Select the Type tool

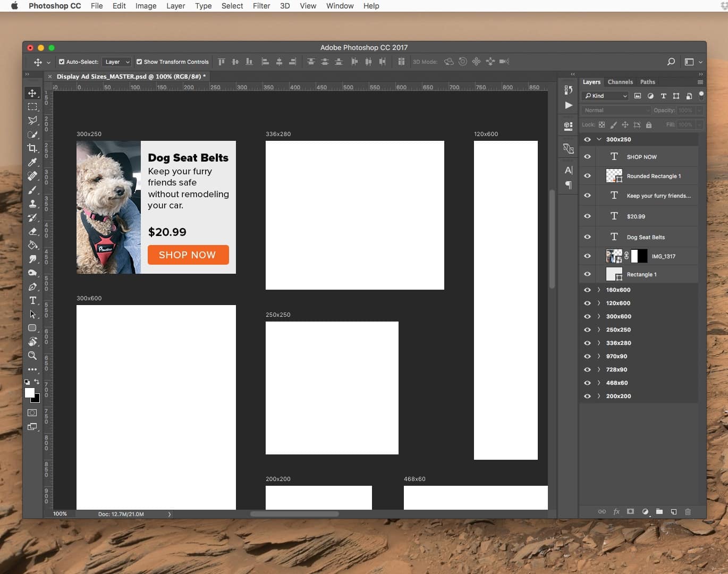point(32,300)
